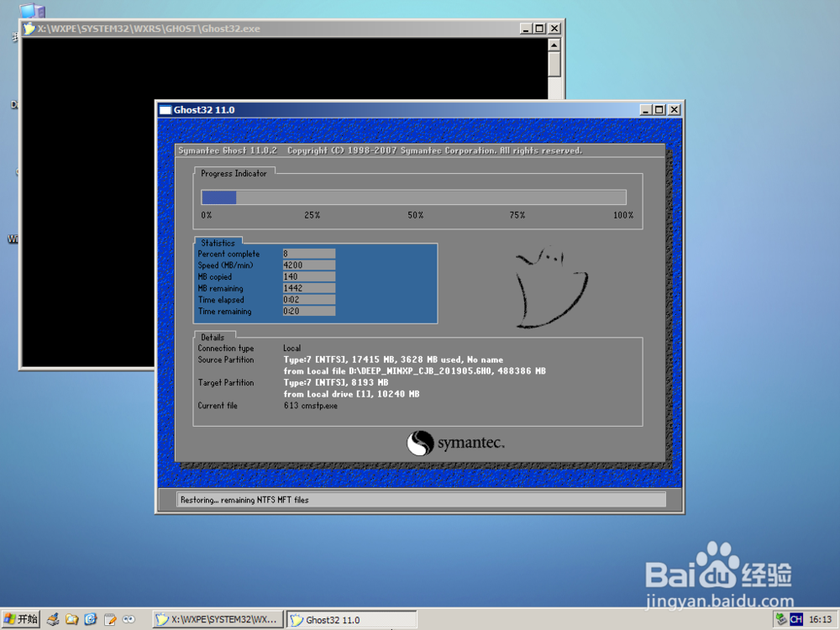The height and width of the screenshot is (630, 840).
Task: Click the Speed value 4200
Action: pos(308,265)
